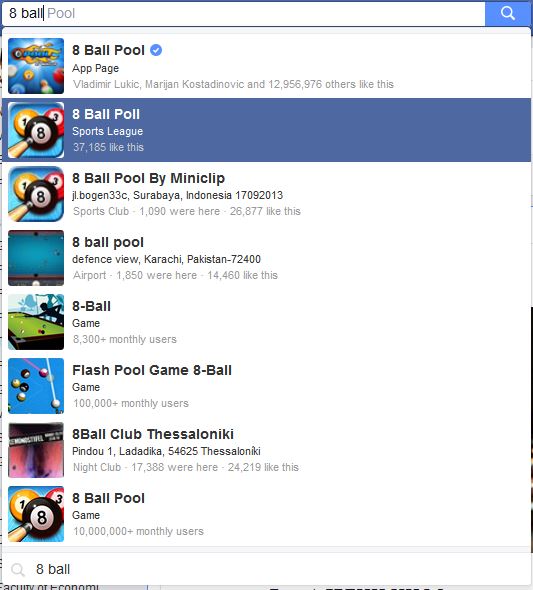
Task: Open 8Ball Club Thessaloniki thumbnail
Action: tap(36, 450)
